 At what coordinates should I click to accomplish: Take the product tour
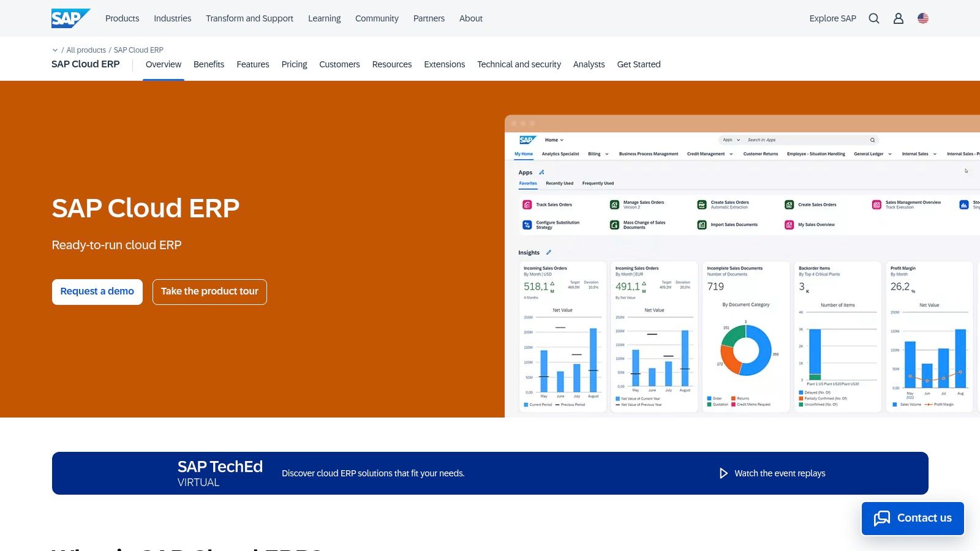click(209, 291)
